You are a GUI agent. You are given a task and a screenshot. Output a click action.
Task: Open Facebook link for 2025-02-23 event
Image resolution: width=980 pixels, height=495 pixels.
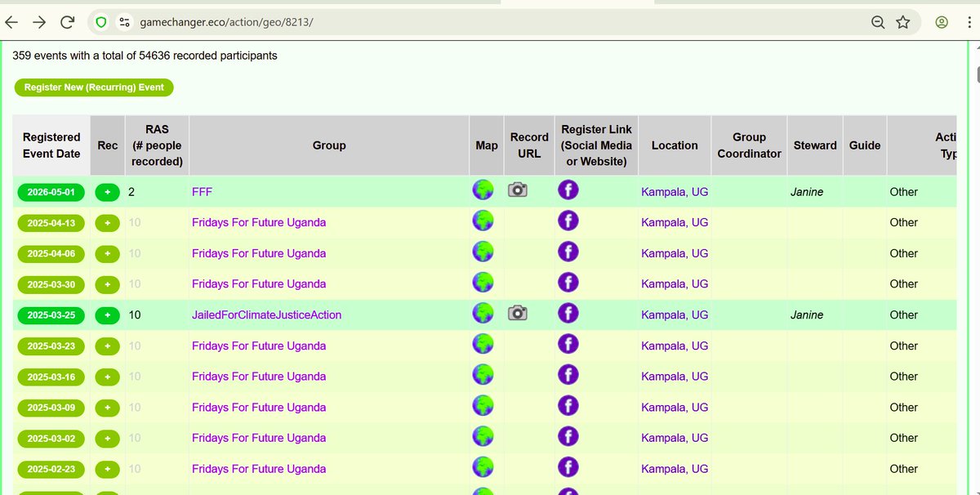point(568,468)
